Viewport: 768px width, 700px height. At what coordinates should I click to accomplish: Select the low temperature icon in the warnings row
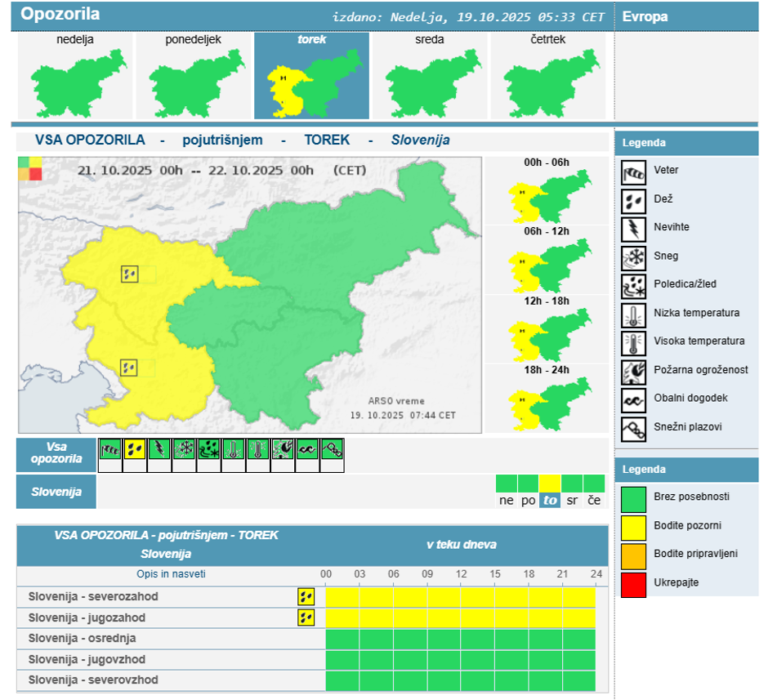point(234,449)
